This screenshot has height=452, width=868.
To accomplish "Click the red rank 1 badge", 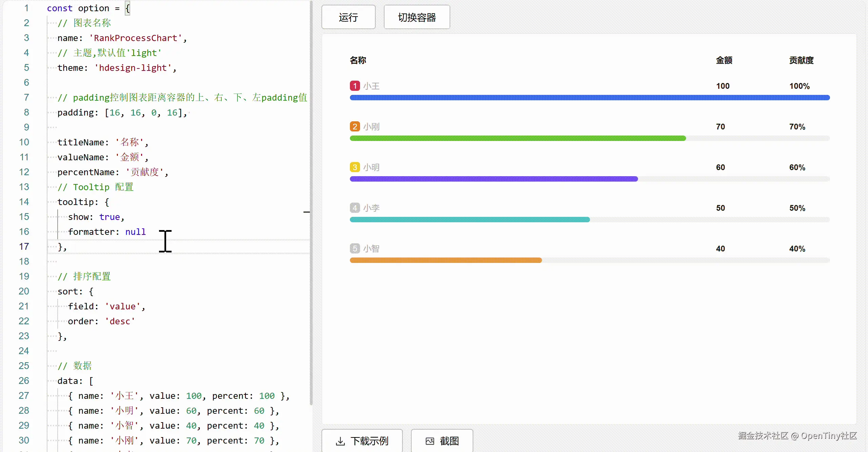I will pyautogui.click(x=355, y=86).
